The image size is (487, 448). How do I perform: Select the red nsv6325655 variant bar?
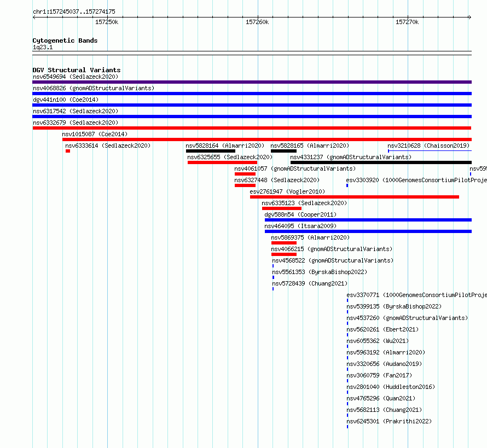point(222,162)
